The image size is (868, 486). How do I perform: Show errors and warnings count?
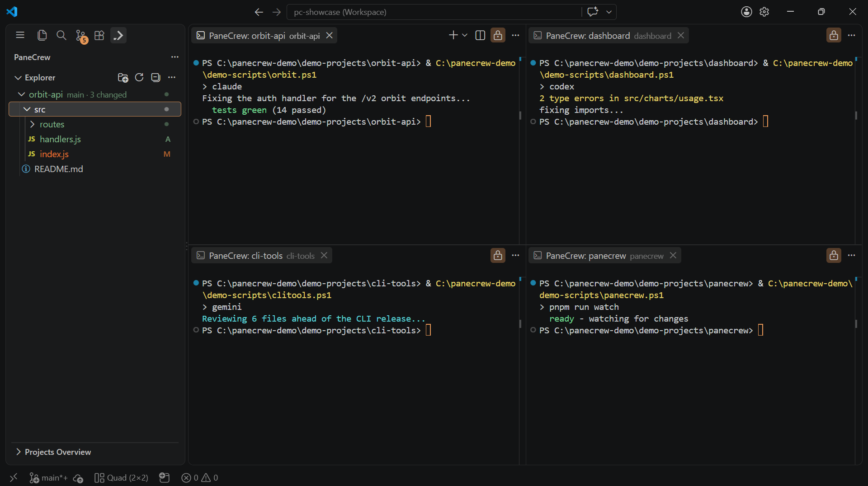[x=199, y=477]
